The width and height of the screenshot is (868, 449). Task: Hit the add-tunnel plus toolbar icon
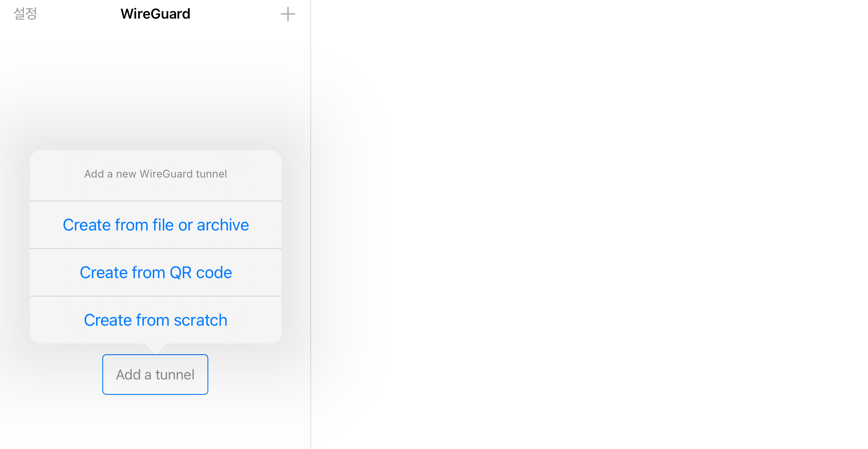pos(288,14)
